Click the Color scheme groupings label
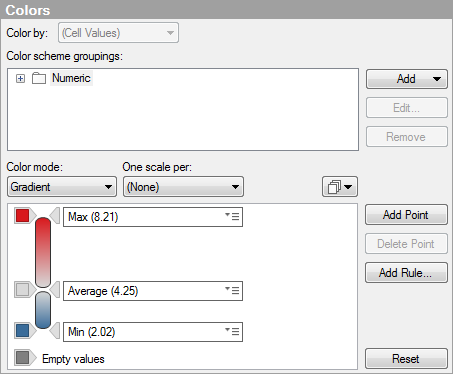The width and height of the screenshot is (453, 374). (65, 56)
